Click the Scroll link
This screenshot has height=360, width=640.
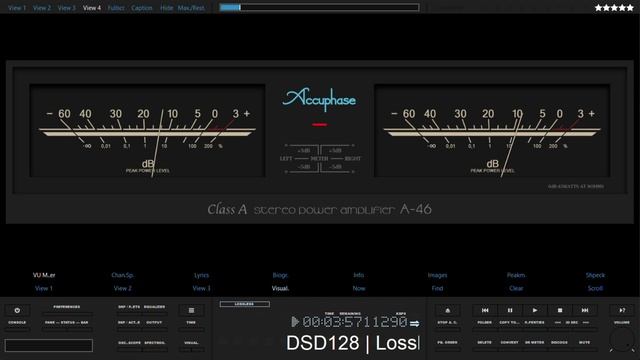click(x=595, y=288)
